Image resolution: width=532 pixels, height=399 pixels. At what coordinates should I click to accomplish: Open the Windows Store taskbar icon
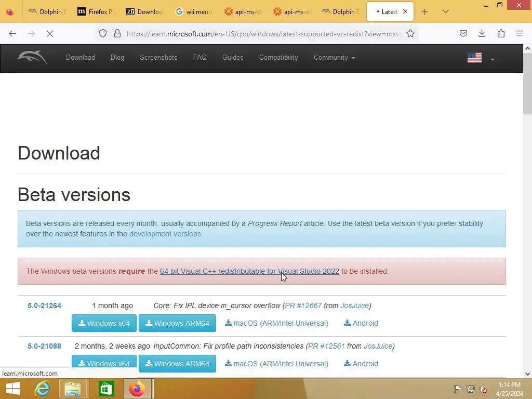pyautogui.click(x=106, y=389)
